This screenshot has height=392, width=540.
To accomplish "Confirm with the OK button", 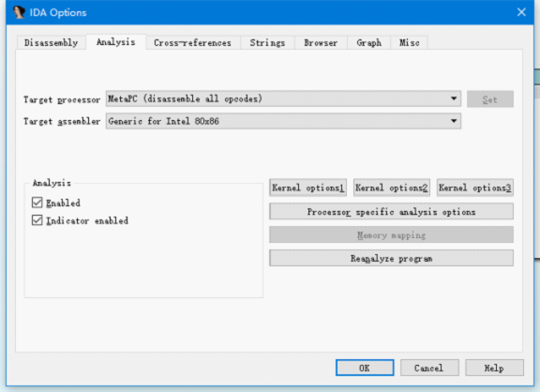I will (365, 368).
